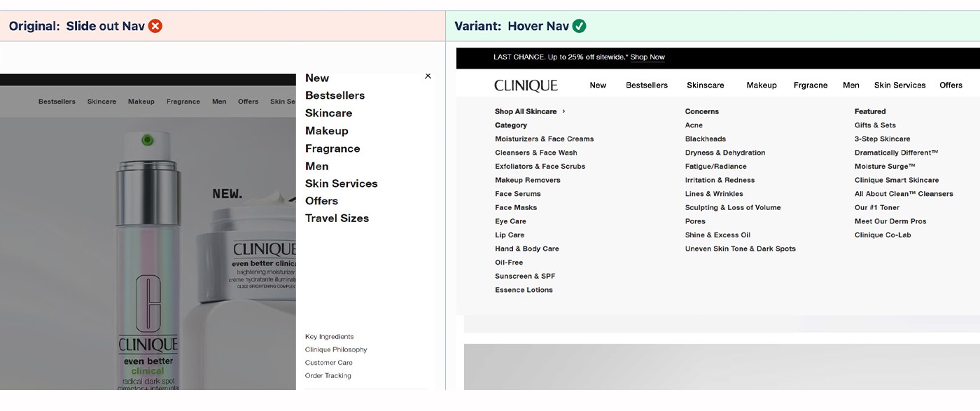Click Shop Now in the black promo banner
The image size is (980, 411).
pyautogui.click(x=647, y=57)
